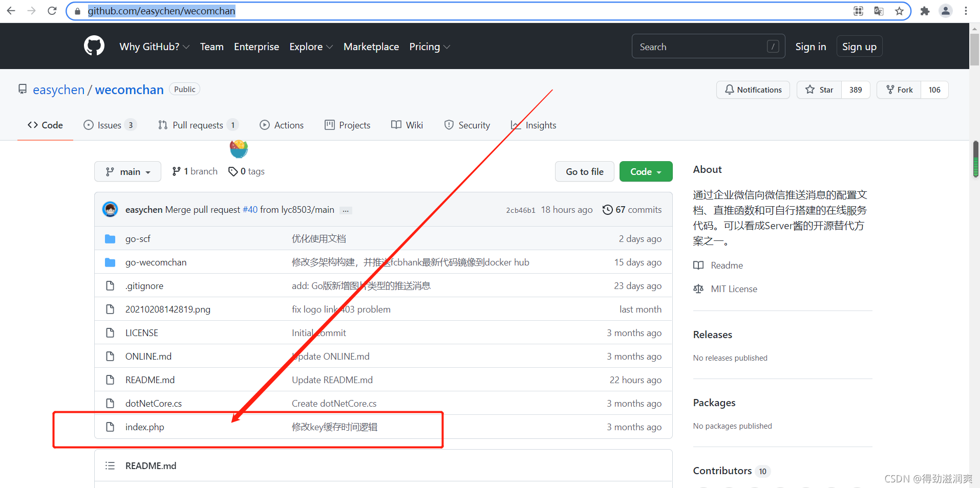Open the LICENSE file
Screen dimensions: 980x488
click(142, 333)
